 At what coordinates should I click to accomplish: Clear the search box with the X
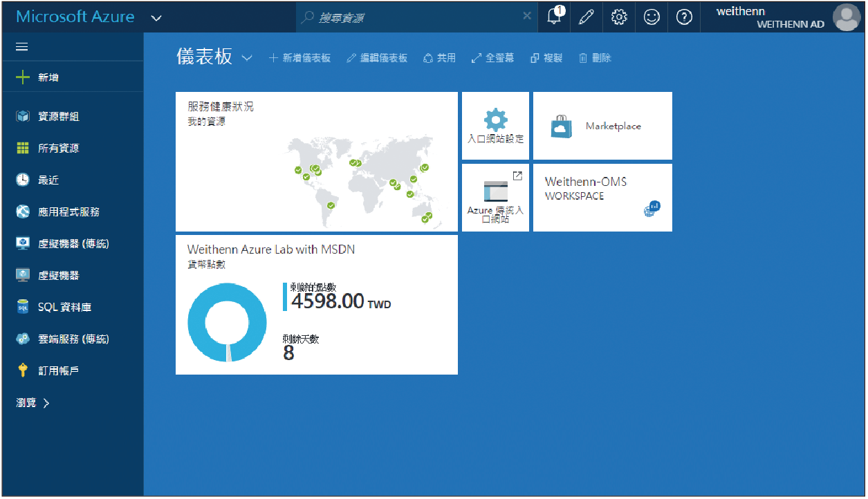pos(526,16)
